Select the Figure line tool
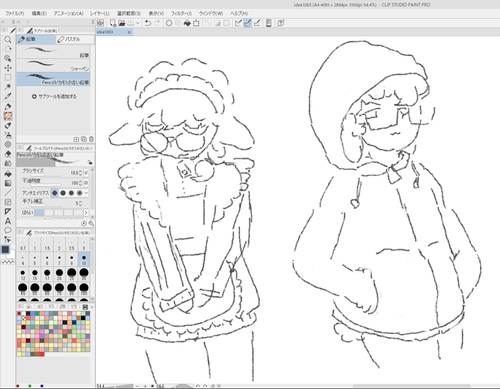The image size is (500, 389). click(x=8, y=192)
